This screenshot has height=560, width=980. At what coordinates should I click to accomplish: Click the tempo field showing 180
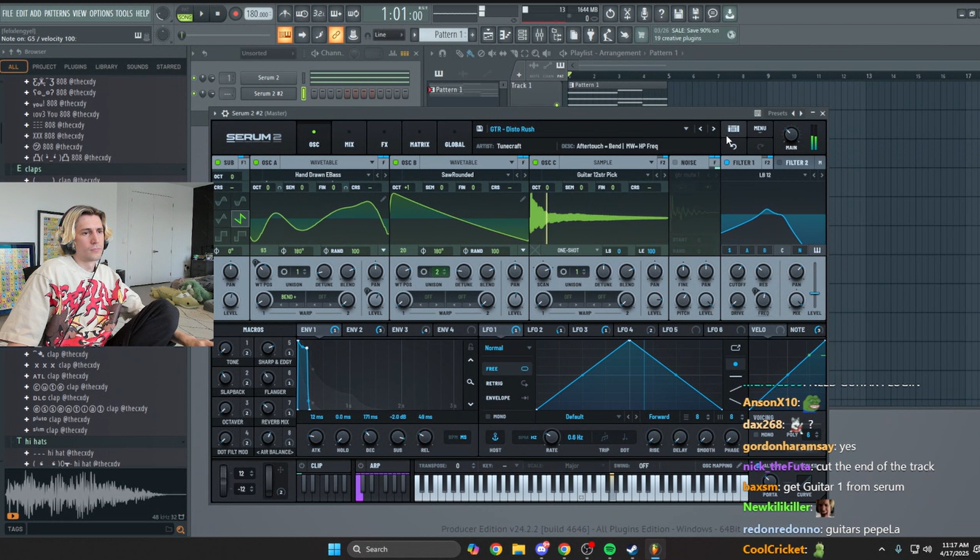[258, 14]
